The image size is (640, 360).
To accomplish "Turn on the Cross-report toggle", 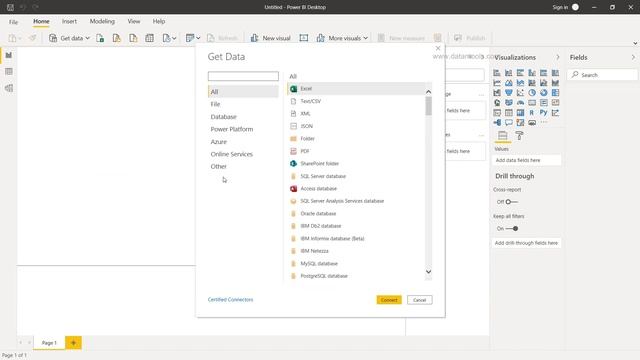I will click(511, 202).
